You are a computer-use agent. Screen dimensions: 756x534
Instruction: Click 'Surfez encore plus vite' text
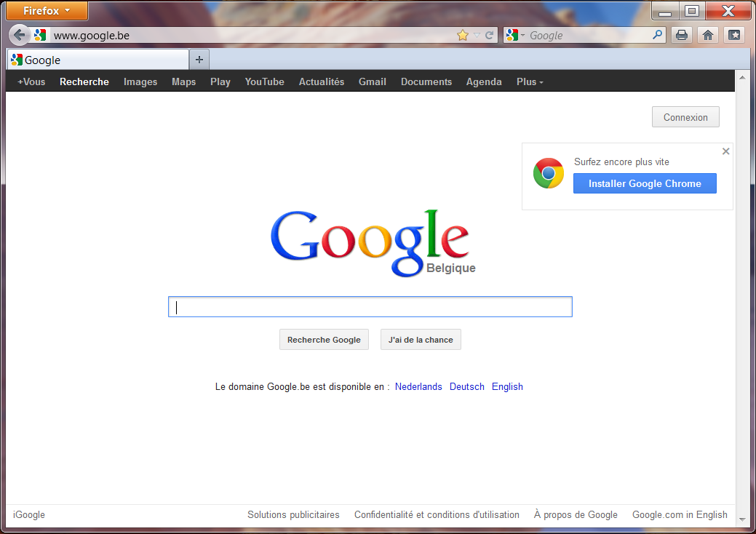click(621, 162)
